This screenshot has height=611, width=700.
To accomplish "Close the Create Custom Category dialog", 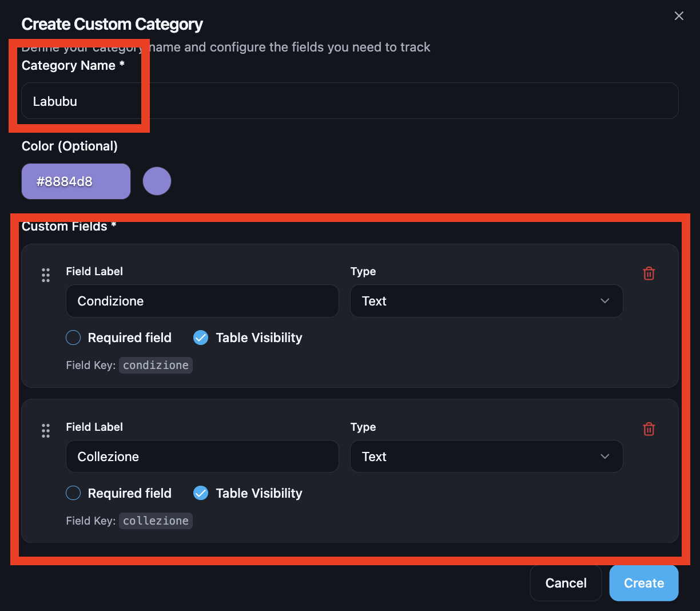I will click(679, 16).
